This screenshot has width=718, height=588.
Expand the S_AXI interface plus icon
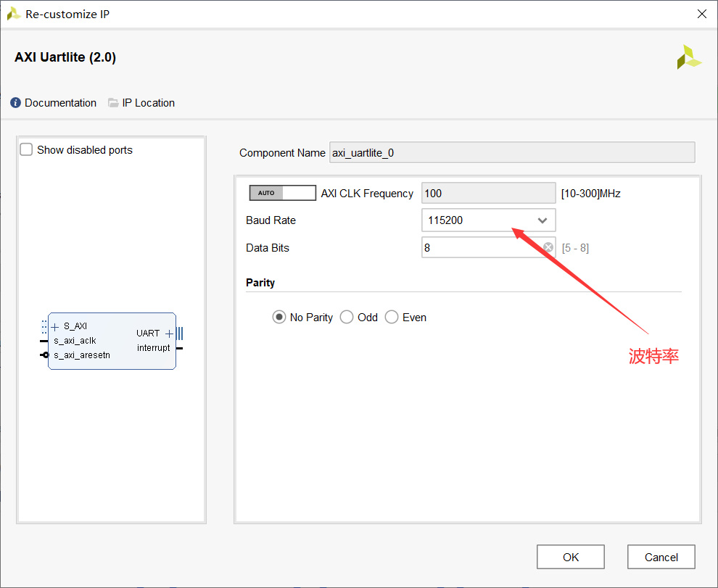click(x=55, y=327)
